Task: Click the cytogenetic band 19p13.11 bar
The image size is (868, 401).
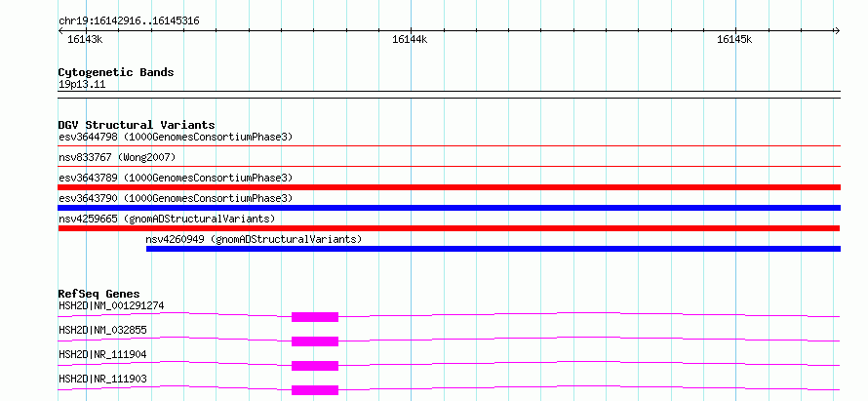Action: [x=449, y=95]
